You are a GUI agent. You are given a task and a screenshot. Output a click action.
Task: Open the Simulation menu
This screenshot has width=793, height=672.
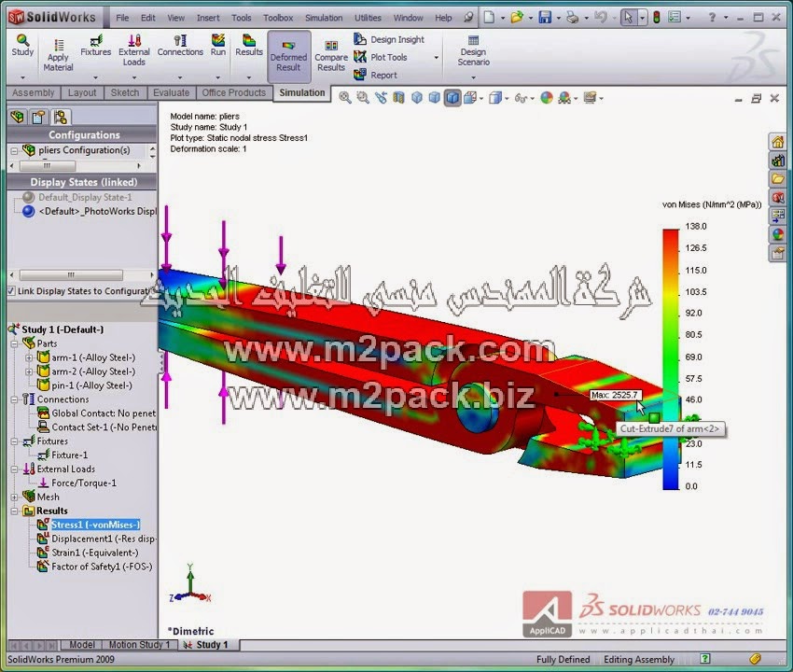pyautogui.click(x=324, y=18)
